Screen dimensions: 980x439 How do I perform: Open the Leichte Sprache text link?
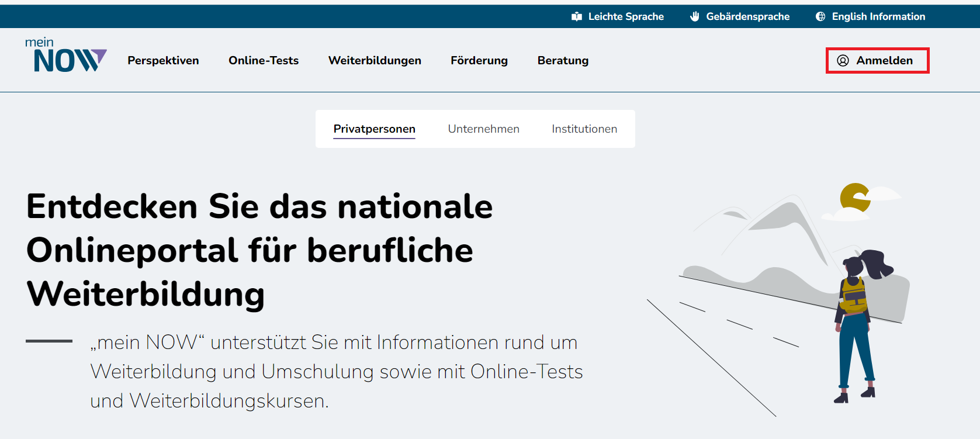[x=626, y=16]
